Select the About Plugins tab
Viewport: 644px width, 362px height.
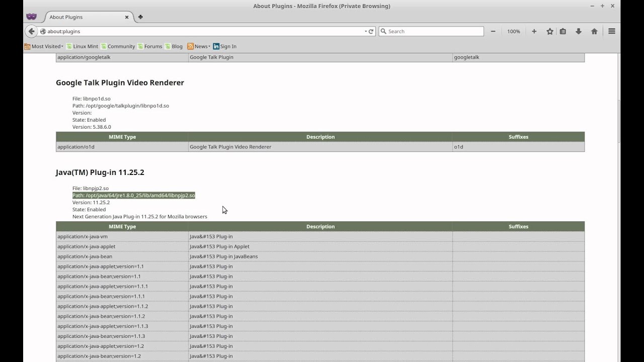coord(88,17)
